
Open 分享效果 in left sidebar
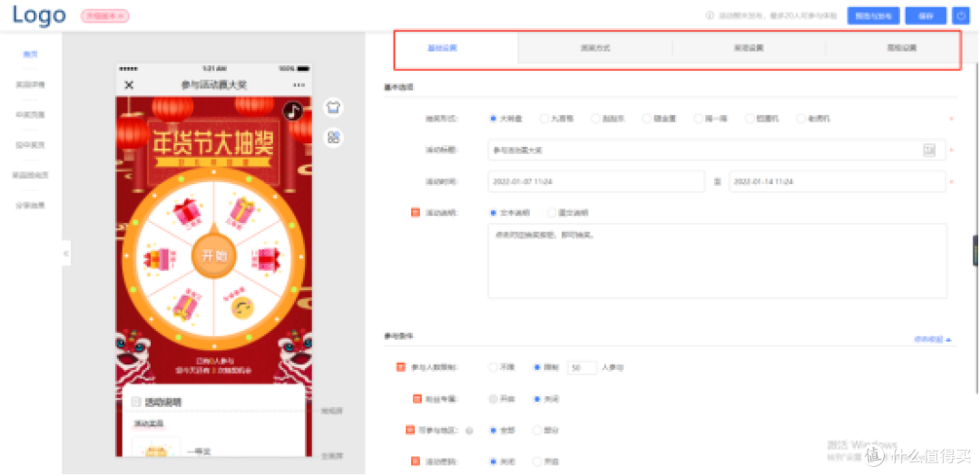pyautogui.click(x=31, y=205)
